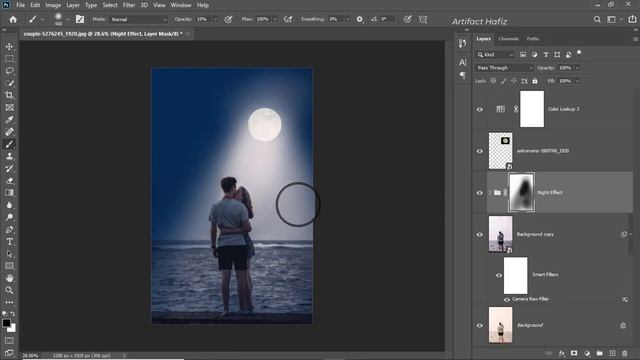Open the Flow dropdown arrow
The height and width of the screenshot is (360, 640).
pos(275,19)
